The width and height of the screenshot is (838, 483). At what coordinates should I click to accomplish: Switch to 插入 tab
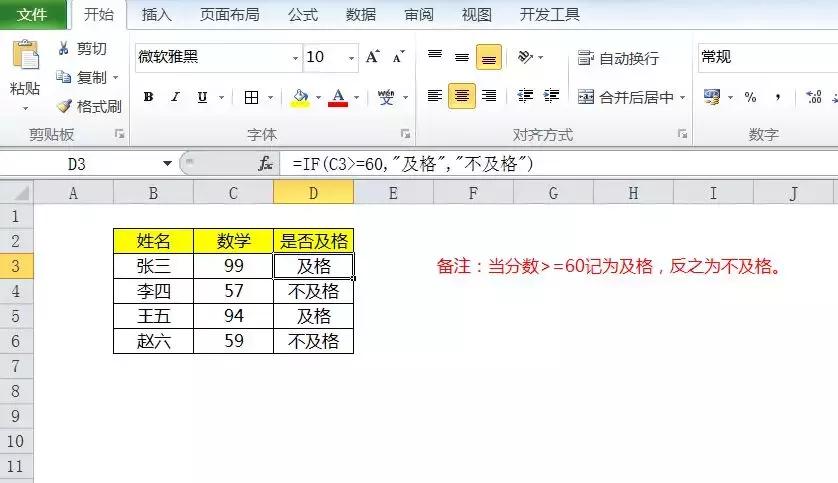(157, 15)
